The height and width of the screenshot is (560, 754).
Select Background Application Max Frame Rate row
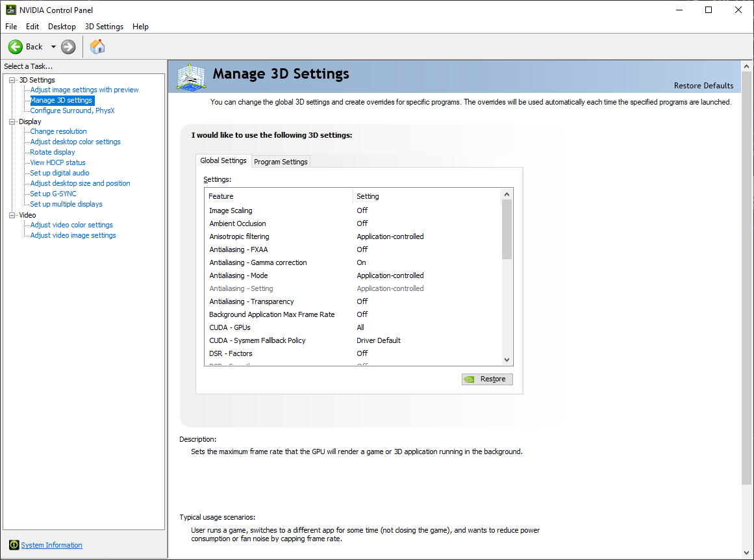click(x=353, y=314)
